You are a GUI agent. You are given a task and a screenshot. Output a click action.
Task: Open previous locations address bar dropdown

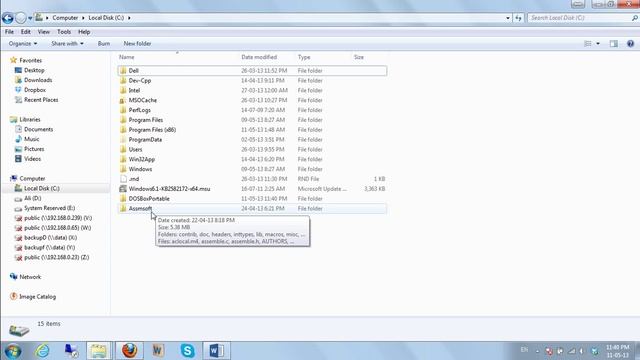pos(508,18)
